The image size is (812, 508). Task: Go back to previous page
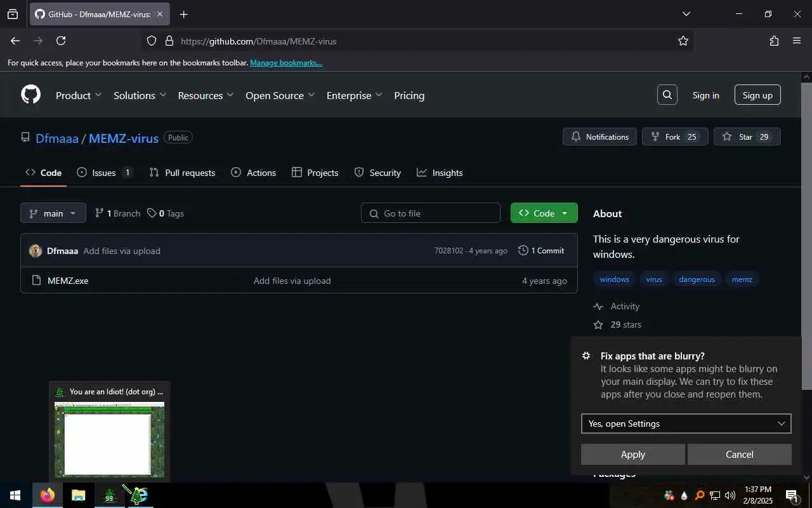tap(15, 41)
